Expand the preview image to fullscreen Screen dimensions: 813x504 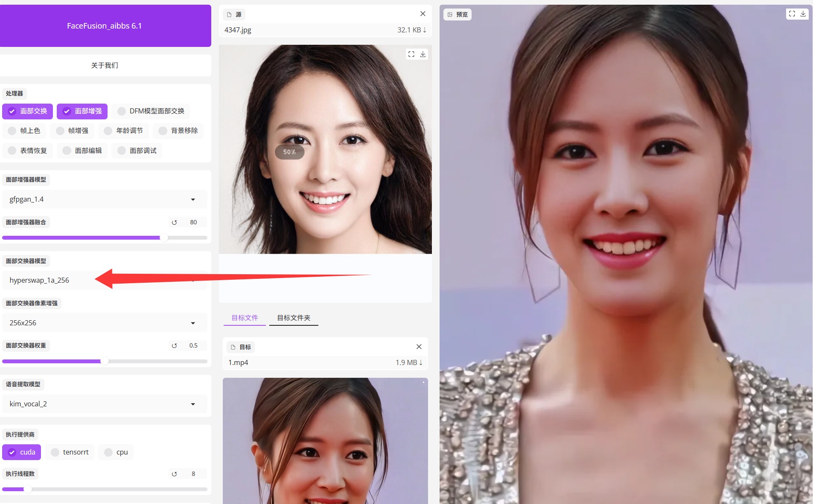792,14
